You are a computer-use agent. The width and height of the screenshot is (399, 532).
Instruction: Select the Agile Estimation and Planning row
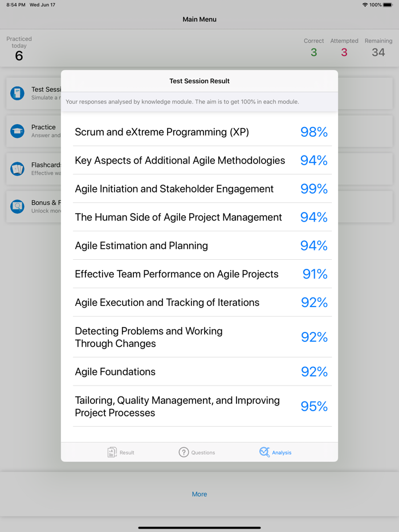coord(199,245)
